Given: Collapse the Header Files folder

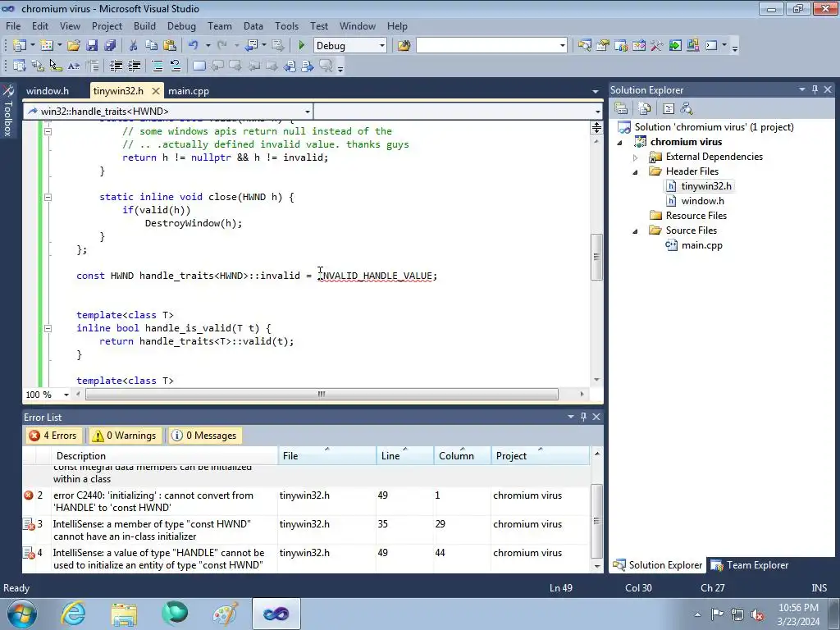Looking at the screenshot, I should tap(636, 172).
